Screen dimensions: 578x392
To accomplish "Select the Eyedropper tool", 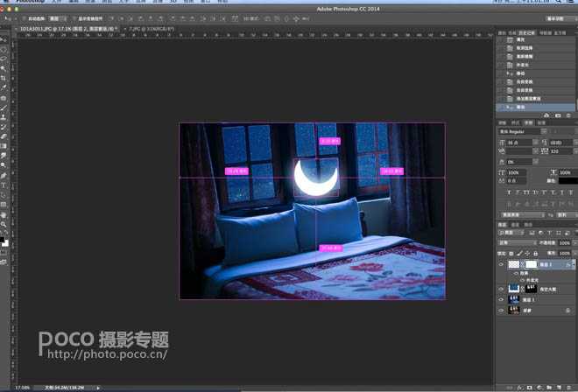I will (4, 88).
